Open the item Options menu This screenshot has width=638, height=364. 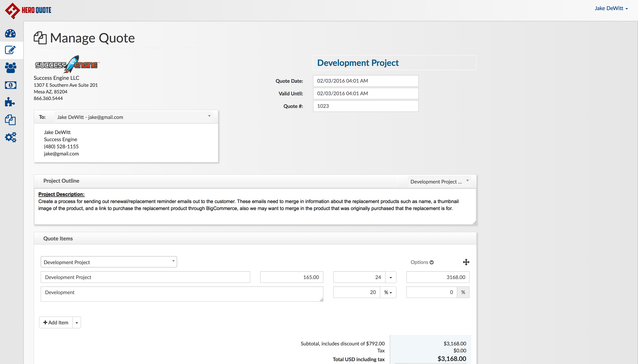422,262
